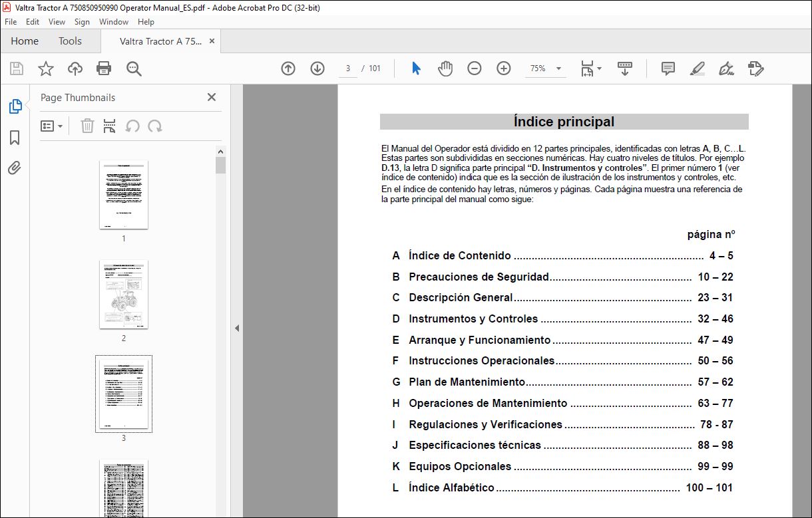Open the Window menu
This screenshot has width=812, height=518.
coord(114,22)
